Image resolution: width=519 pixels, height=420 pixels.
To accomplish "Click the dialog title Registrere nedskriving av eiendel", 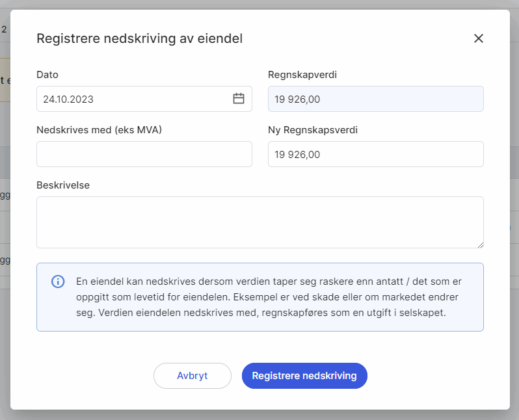I will 139,38.
